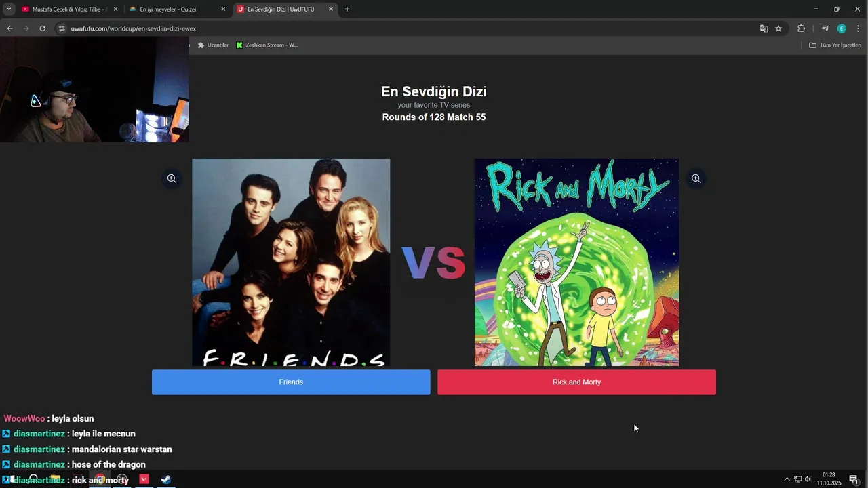Switch to the En iyi meyveler - Quizei tab

178,9
